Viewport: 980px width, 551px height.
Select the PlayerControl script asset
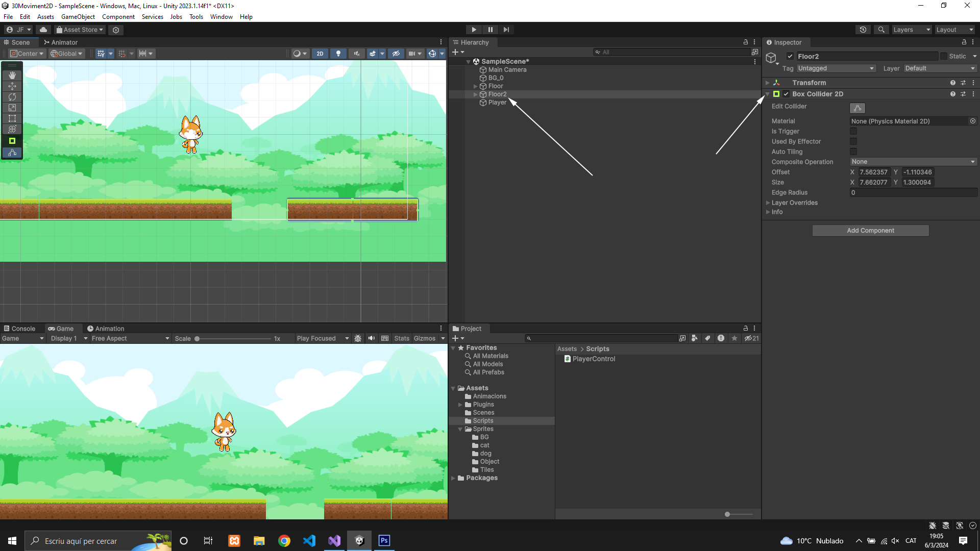pos(594,359)
